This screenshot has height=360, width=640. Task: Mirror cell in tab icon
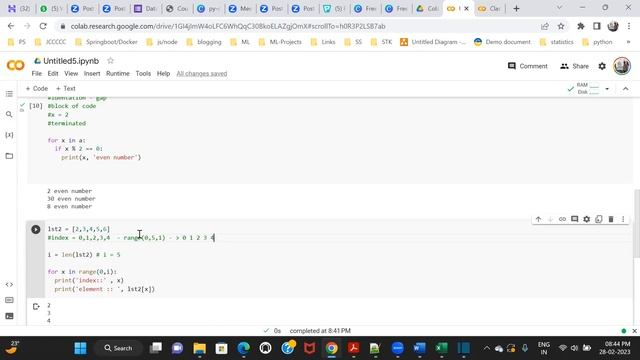pos(598,219)
